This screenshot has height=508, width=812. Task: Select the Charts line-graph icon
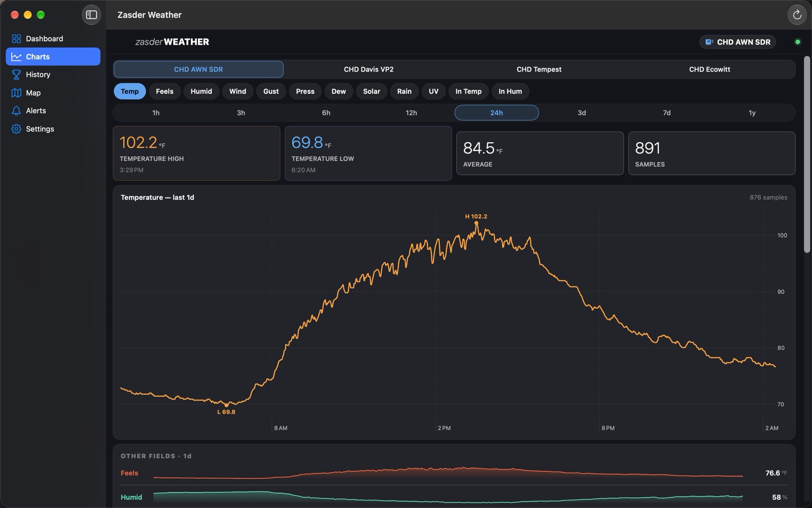click(16, 56)
